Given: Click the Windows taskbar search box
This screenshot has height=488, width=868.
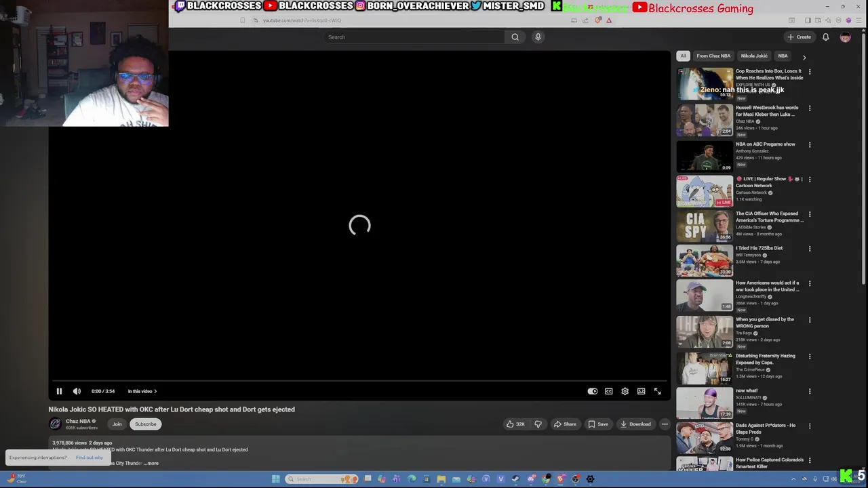Looking at the screenshot, I should pyautogui.click(x=321, y=479).
